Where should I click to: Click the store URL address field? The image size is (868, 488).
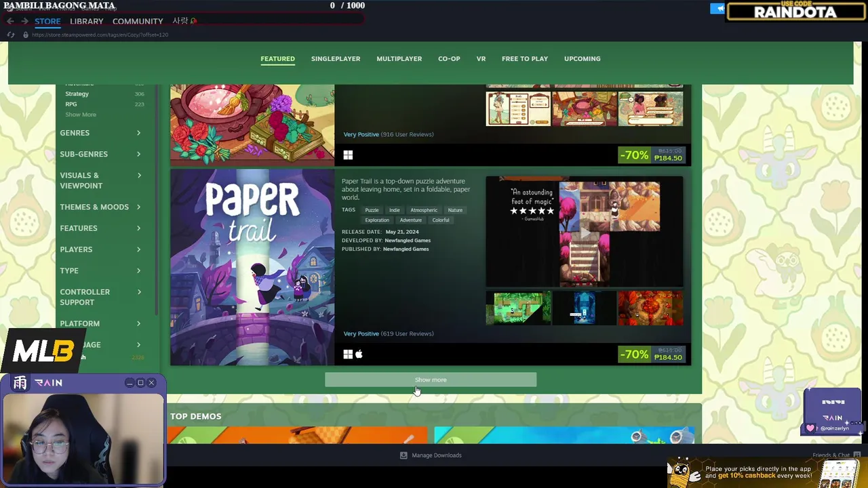click(100, 35)
